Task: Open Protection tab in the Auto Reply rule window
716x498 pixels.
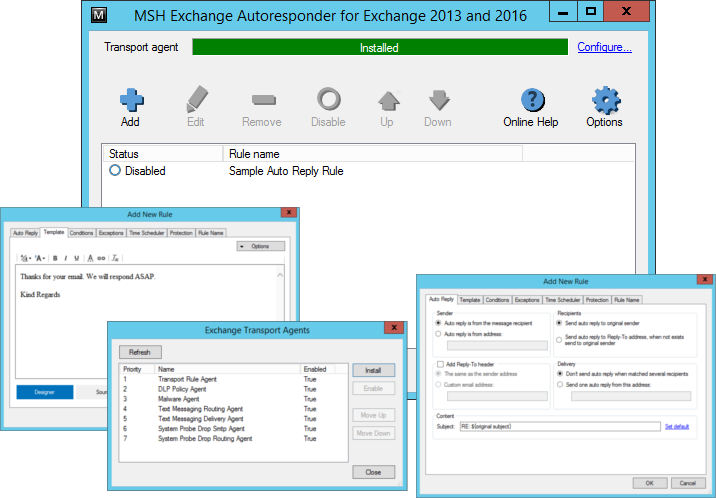Action: pos(597,300)
